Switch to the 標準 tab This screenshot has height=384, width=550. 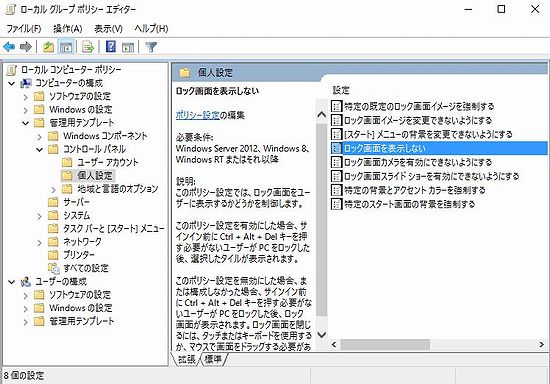(214, 359)
